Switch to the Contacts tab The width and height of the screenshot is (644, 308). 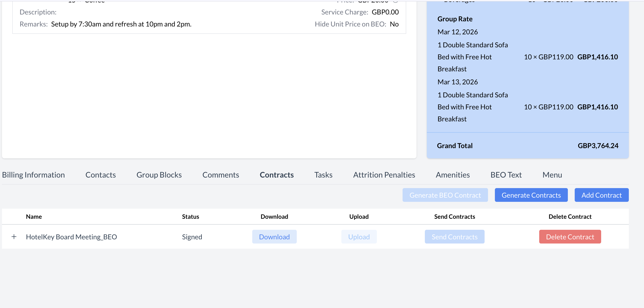point(100,175)
